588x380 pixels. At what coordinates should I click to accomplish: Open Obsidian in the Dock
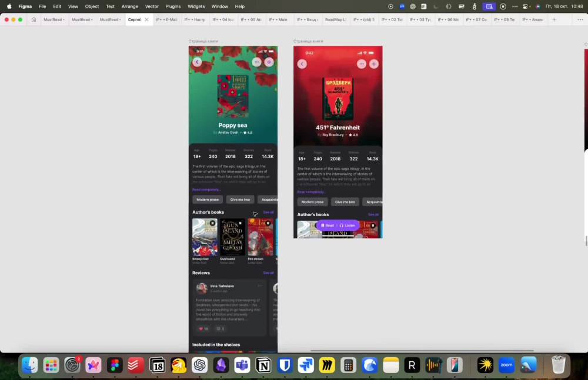221,365
